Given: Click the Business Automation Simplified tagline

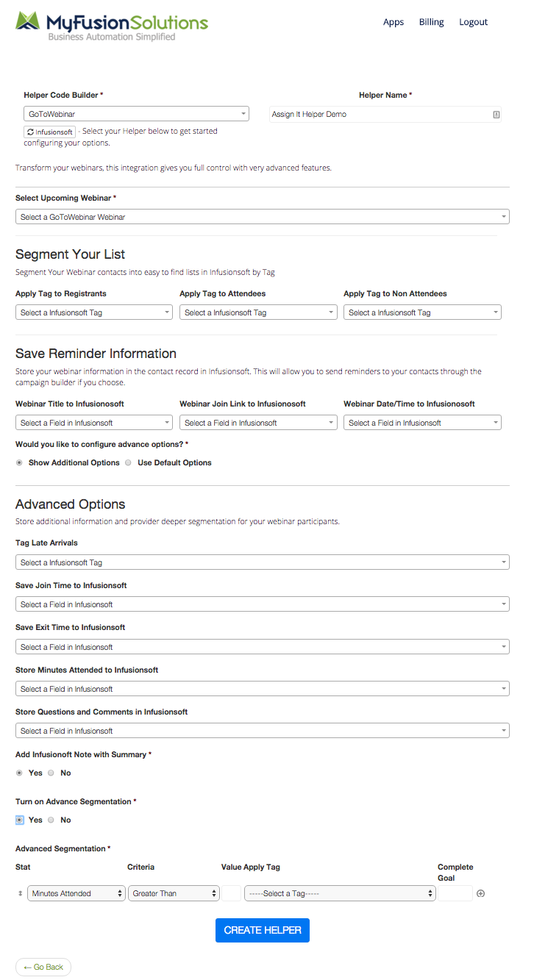Looking at the screenshot, I should 112,36.
